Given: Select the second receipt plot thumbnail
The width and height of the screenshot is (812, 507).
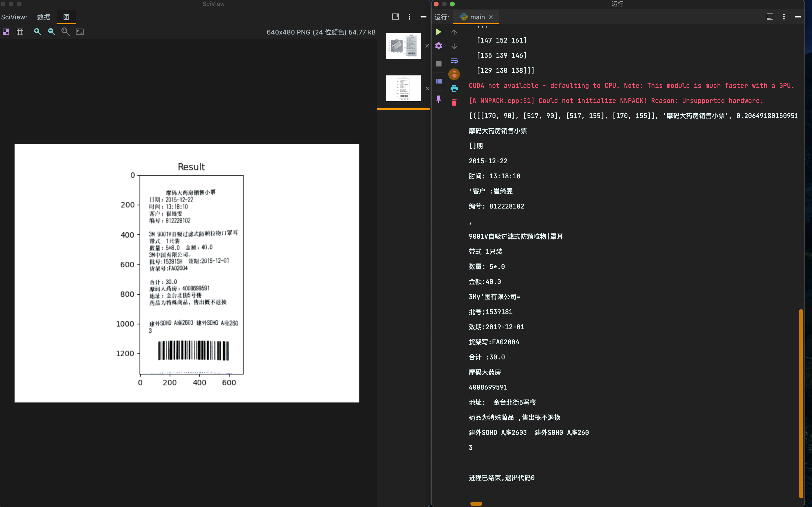Looking at the screenshot, I should point(403,88).
